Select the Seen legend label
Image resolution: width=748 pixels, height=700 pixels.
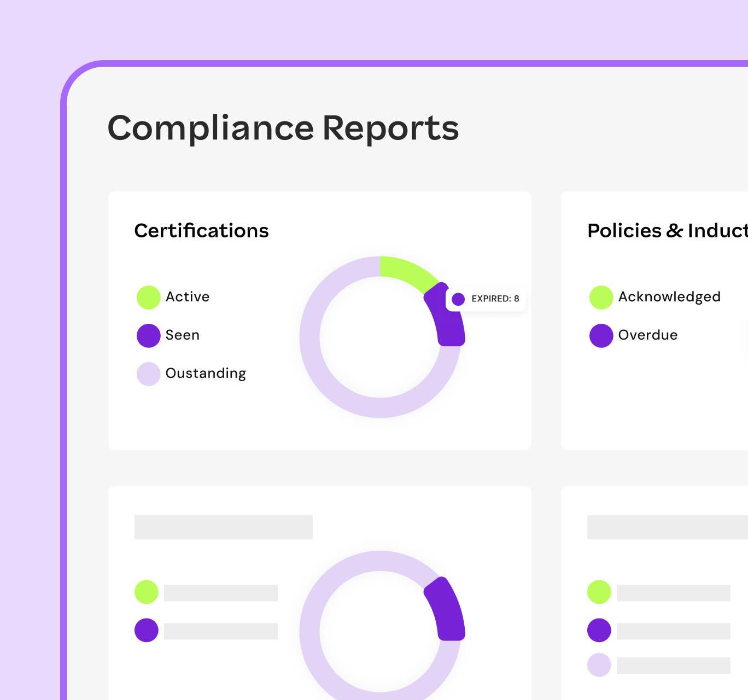pos(182,335)
